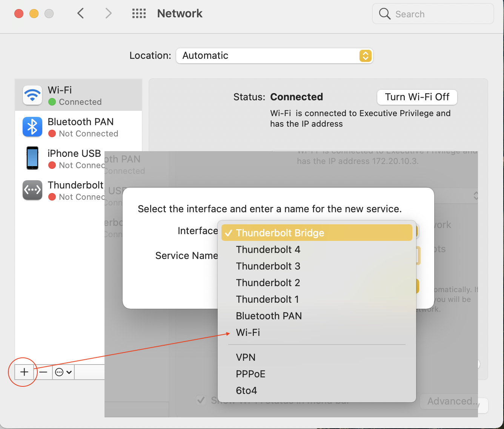Screen dimensions: 504x429
Task: Choose Thunderbolt 4 from the Interface menu
Action: pos(317,250)
